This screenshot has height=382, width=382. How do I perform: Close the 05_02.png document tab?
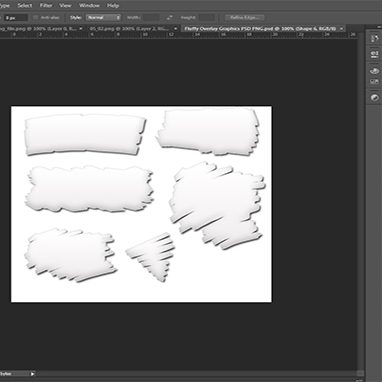tap(176, 29)
